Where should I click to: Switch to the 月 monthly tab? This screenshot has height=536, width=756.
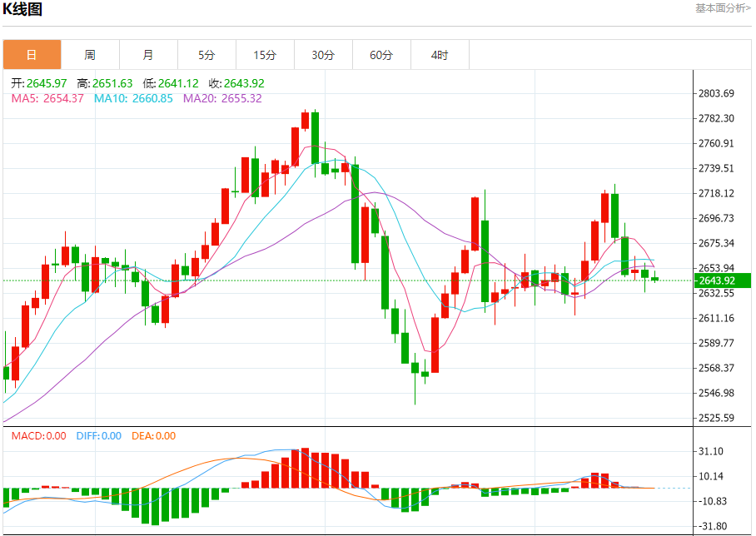click(148, 54)
